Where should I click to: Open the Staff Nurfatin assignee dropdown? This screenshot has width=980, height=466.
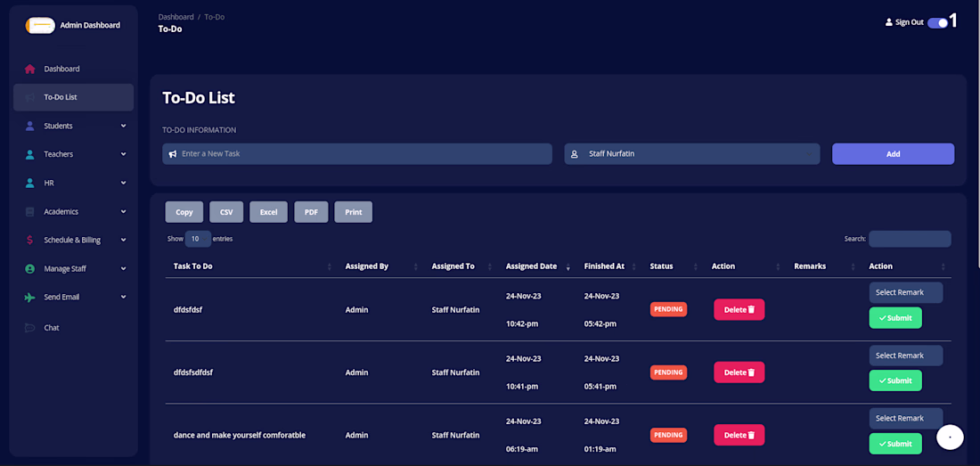(x=692, y=153)
